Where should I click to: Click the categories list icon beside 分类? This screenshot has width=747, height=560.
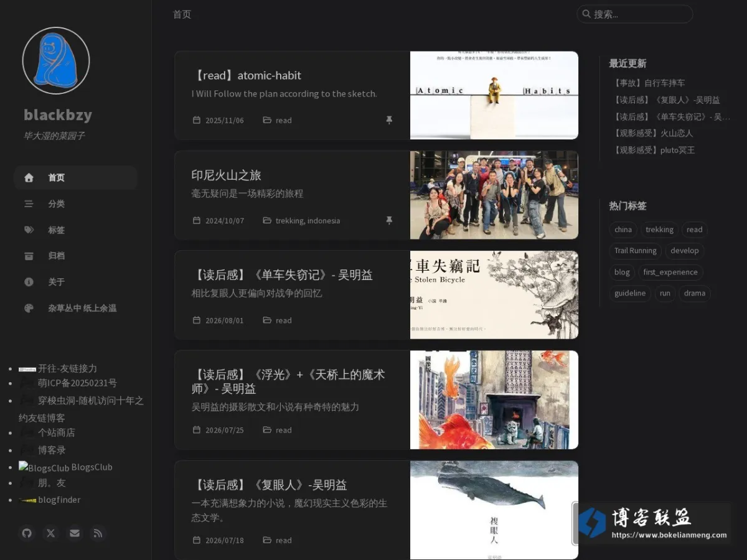(x=29, y=203)
